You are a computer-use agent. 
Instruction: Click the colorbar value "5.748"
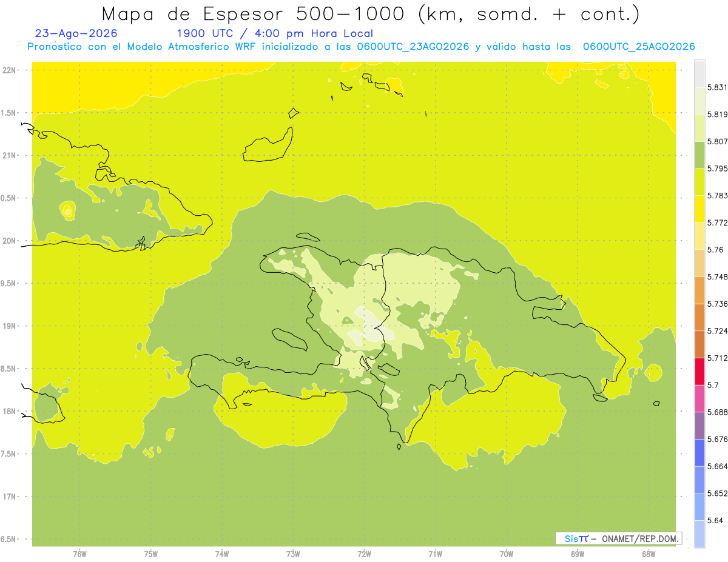point(718,276)
